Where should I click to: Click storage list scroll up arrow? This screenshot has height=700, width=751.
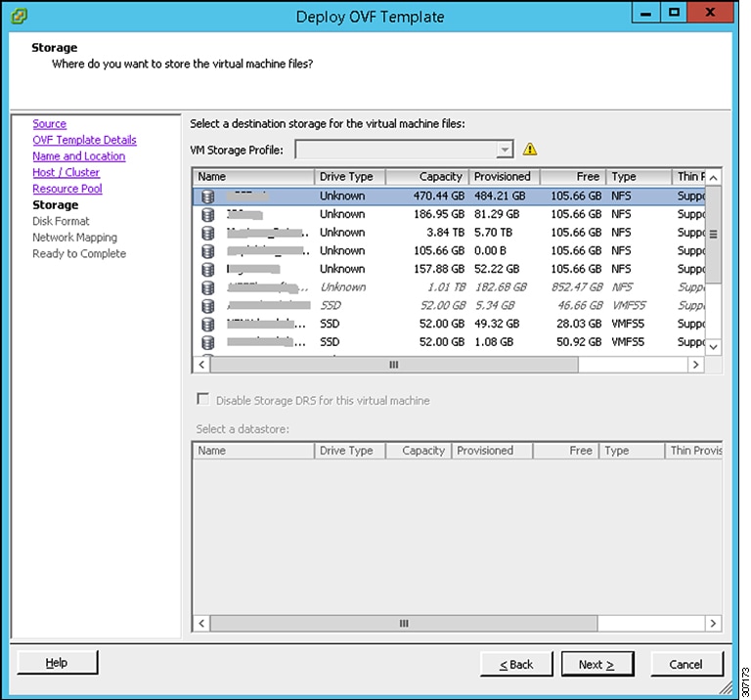[713, 178]
